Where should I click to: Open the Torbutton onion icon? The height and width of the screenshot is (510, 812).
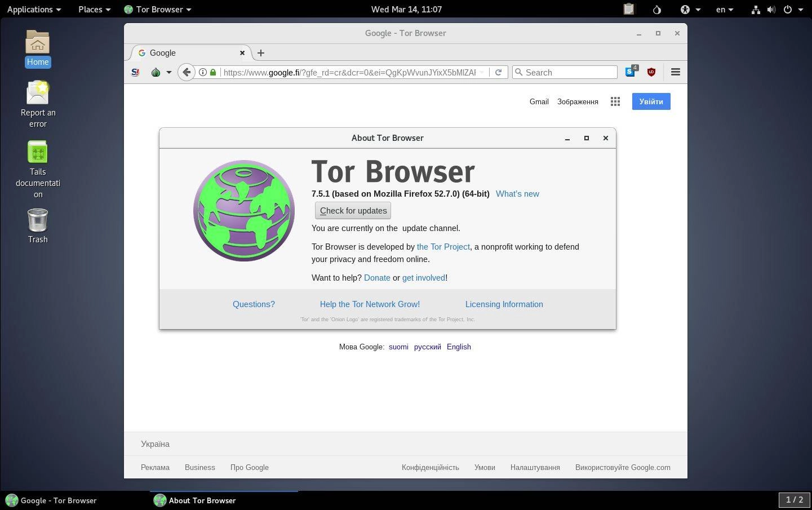tap(156, 72)
